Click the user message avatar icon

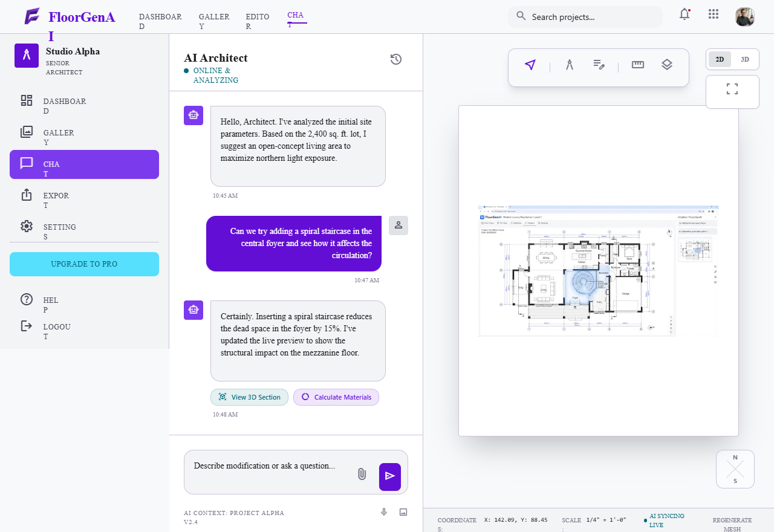click(398, 225)
